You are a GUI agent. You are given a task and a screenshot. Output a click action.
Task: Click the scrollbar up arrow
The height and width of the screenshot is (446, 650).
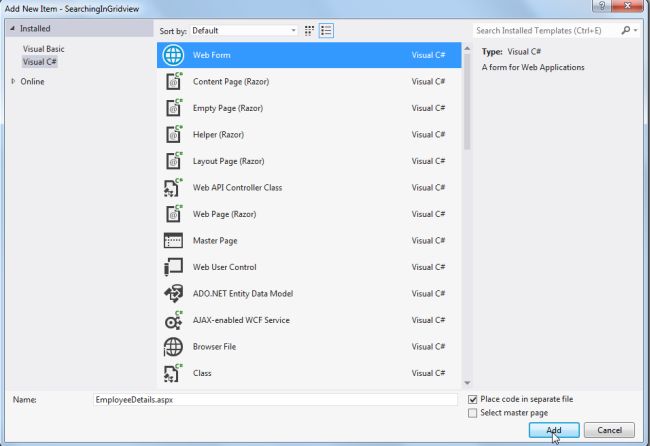tap(467, 48)
